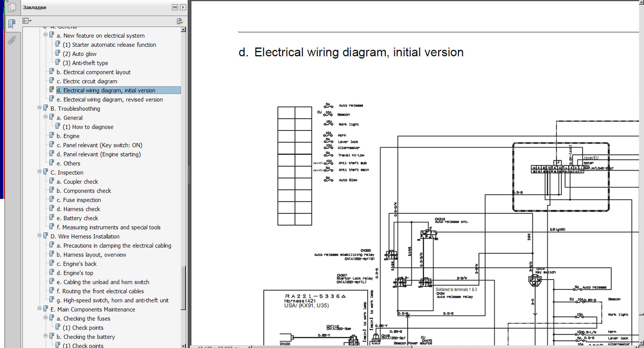Screen dimensions: 644x348
Task: Collapse 'E. Main Components Maintenance' node
Action: click(x=39, y=309)
